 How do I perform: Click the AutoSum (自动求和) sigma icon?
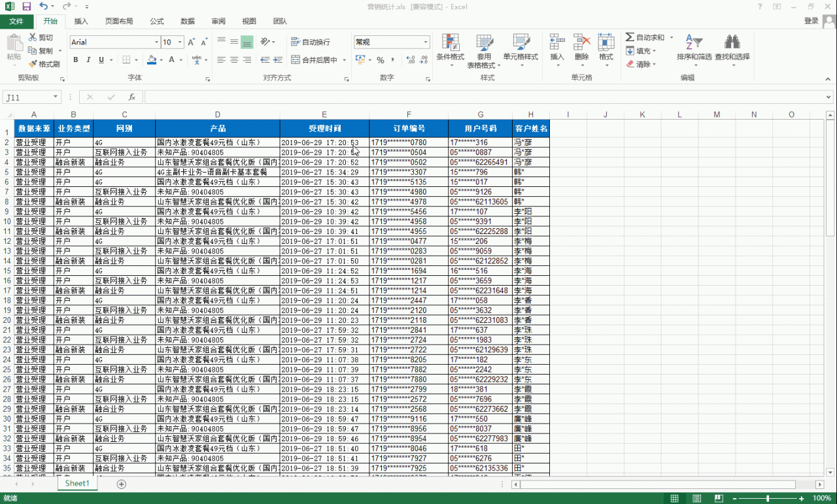click(x=630, y=37)
